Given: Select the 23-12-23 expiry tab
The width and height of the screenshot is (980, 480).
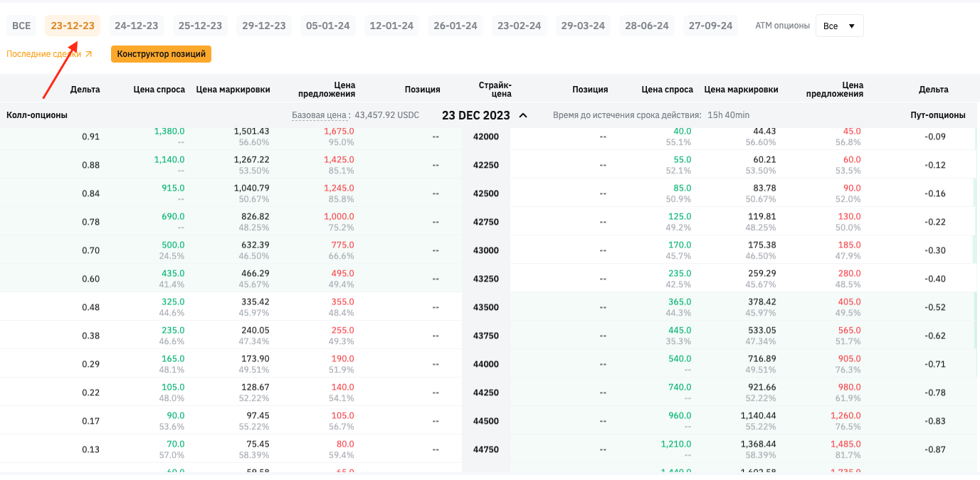Looking at the screenshot, I should 73,26.
